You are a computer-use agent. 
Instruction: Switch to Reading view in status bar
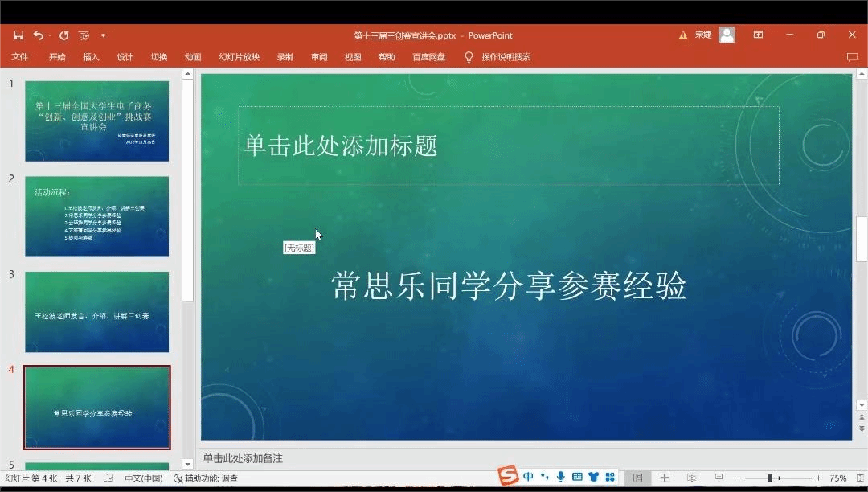pyautogui.click(x=691, y=478)
